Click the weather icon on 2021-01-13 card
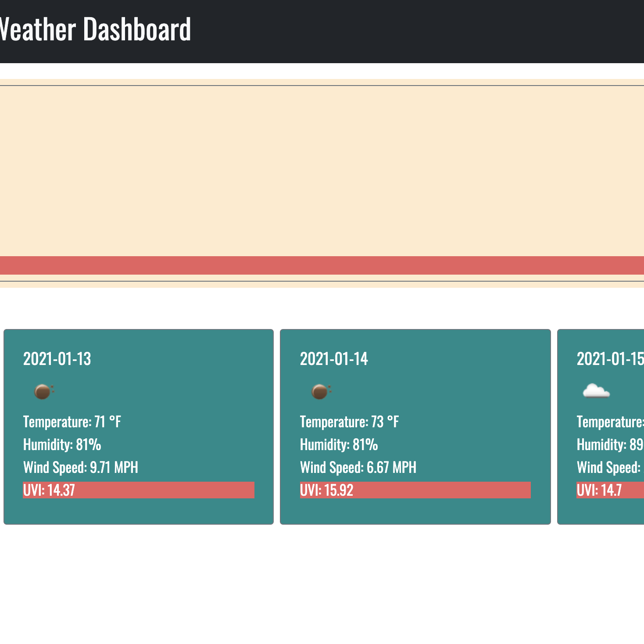 click(43, 391)
